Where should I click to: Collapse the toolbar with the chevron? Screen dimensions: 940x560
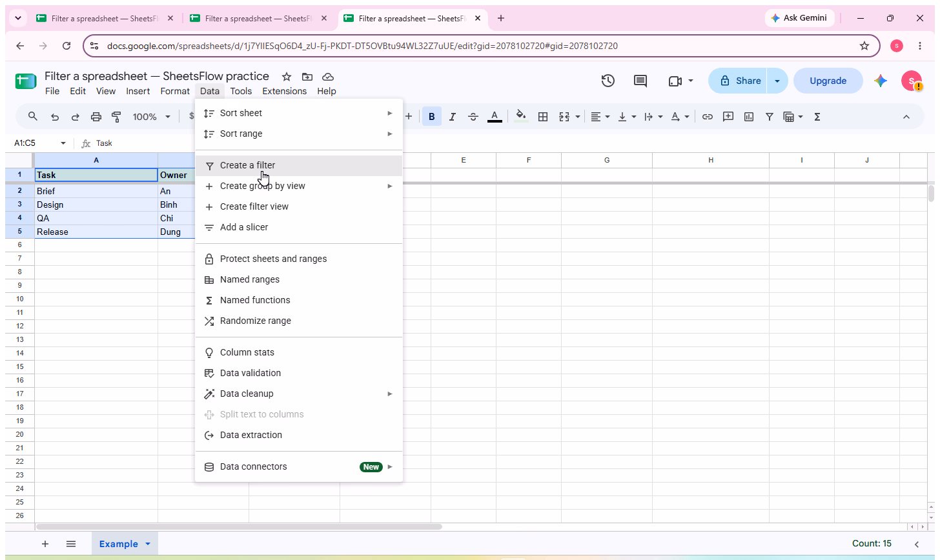pos(906,117)
